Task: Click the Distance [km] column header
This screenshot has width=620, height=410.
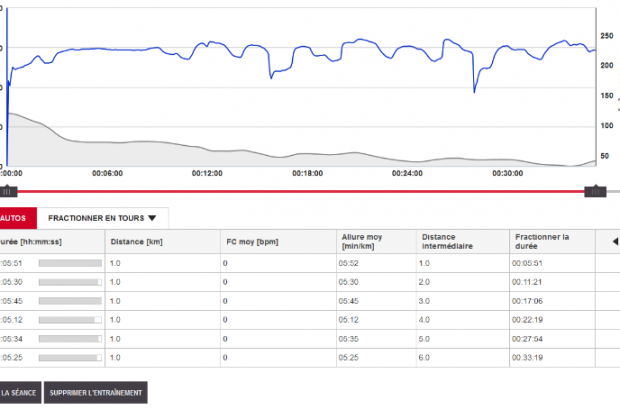Action: [x=135, y=242]
